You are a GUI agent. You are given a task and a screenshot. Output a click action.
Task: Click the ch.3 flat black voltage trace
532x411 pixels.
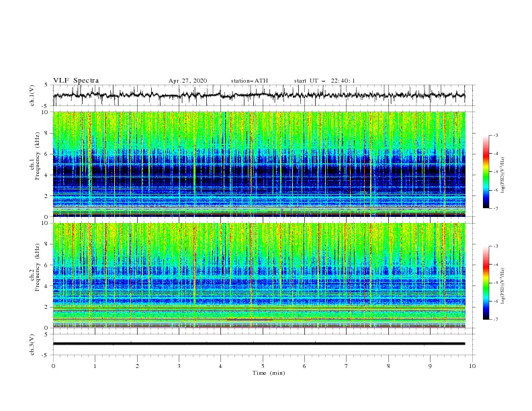(x=259, y=344)
